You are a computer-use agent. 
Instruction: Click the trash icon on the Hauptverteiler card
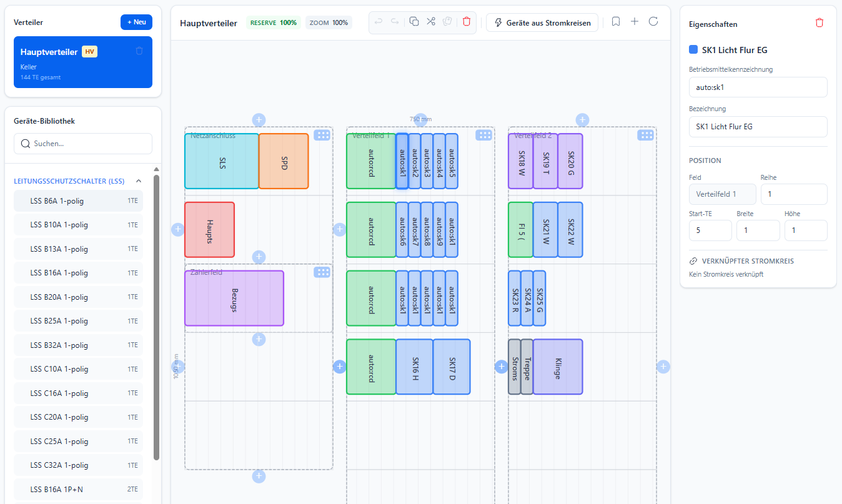[x=139, y=51]
